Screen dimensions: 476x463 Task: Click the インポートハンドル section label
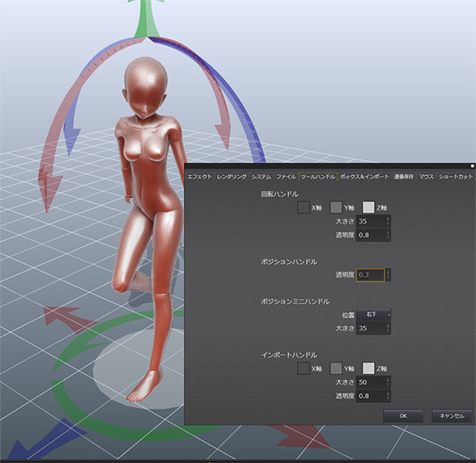point(289,355)
